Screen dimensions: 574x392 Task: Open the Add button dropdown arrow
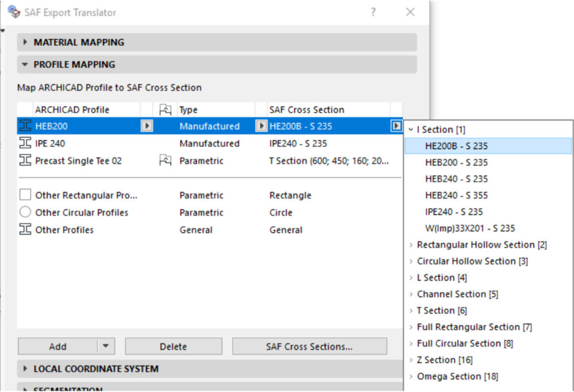(106, 346)
